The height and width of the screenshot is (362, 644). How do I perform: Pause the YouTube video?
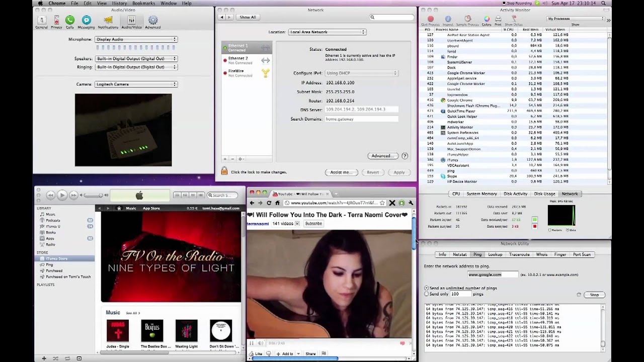(251, 343)
